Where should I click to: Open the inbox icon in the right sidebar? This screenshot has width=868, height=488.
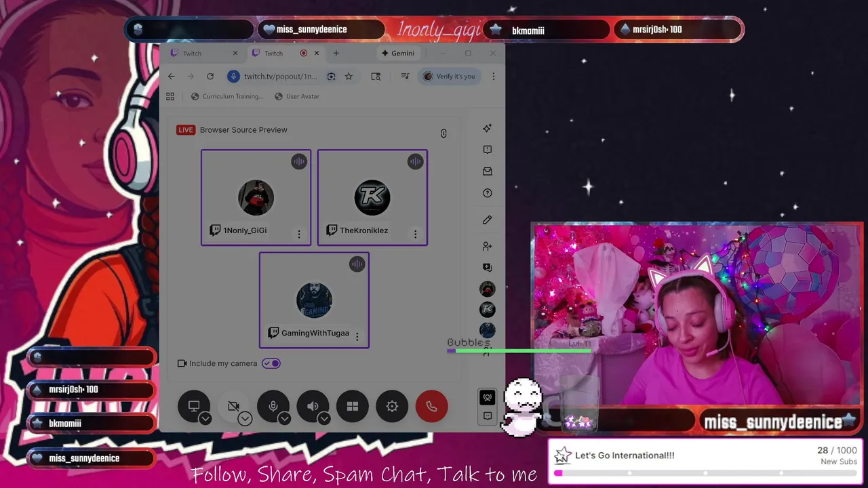487,171
